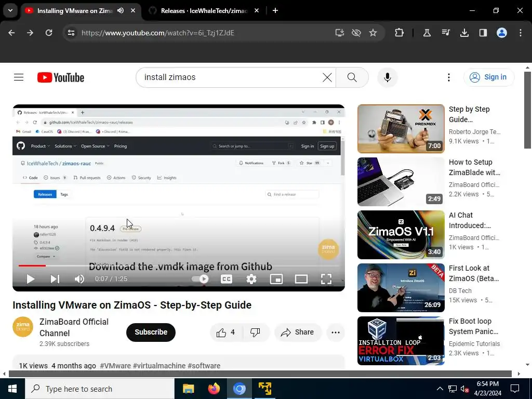Skip to next video button
This screenshot has height=399, width=532.
55,279
